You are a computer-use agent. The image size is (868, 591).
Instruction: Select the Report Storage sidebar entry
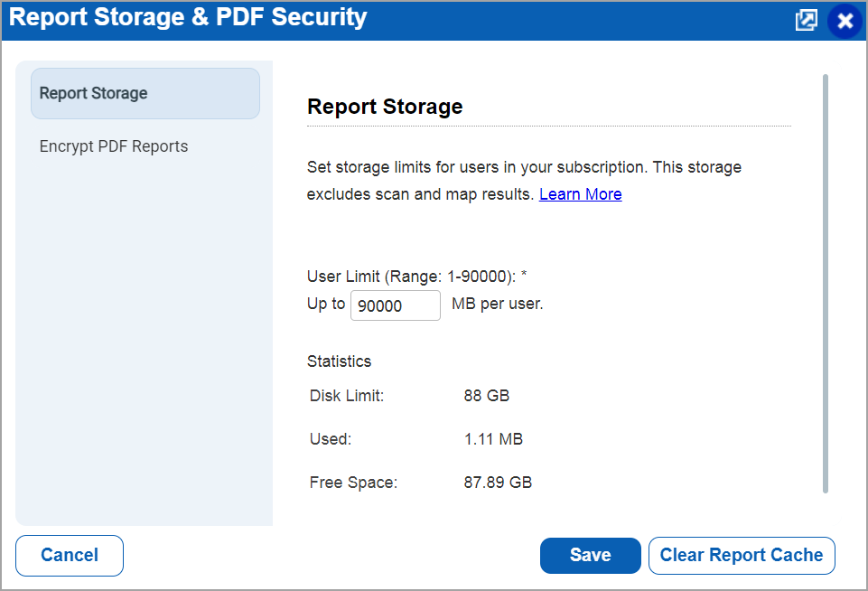tap(145, 93)
